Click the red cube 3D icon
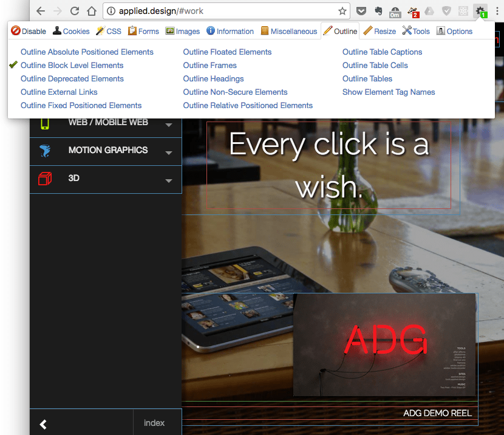The height and width of the screenshot is (435, 504). tap(45, 179)
